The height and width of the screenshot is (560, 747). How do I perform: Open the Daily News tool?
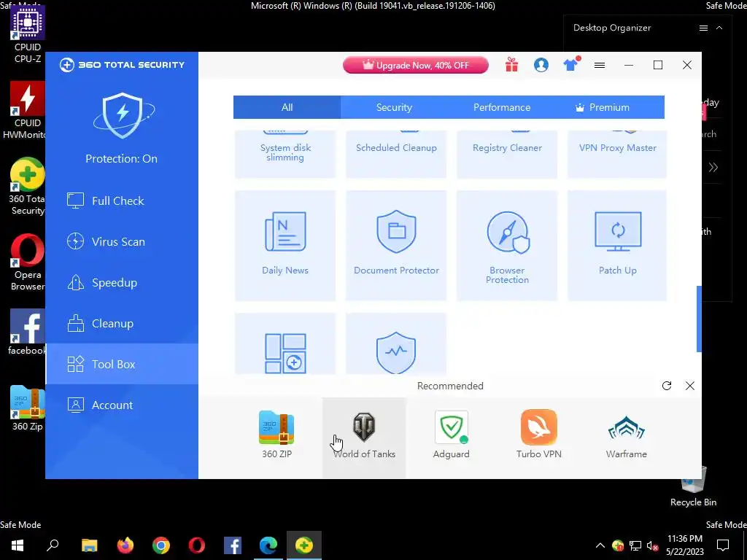[x=285, y=245]
